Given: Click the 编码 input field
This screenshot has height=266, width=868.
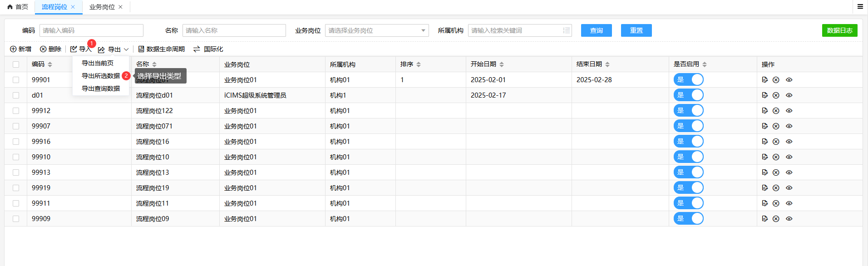Looking at the screenshot, I should (x=91, y=30).
